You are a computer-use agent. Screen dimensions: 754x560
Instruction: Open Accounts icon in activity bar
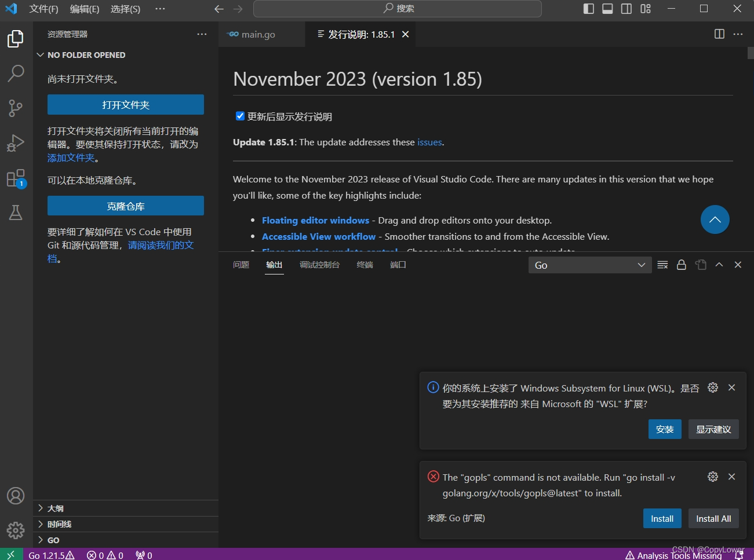[x=16, y=496]
